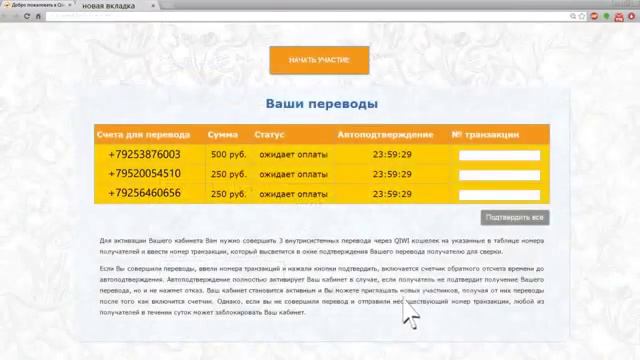640x360 pixels.
Task: Click 'ожидает оплаты' status for +79520054510
Action: click(x=293, y=174)
